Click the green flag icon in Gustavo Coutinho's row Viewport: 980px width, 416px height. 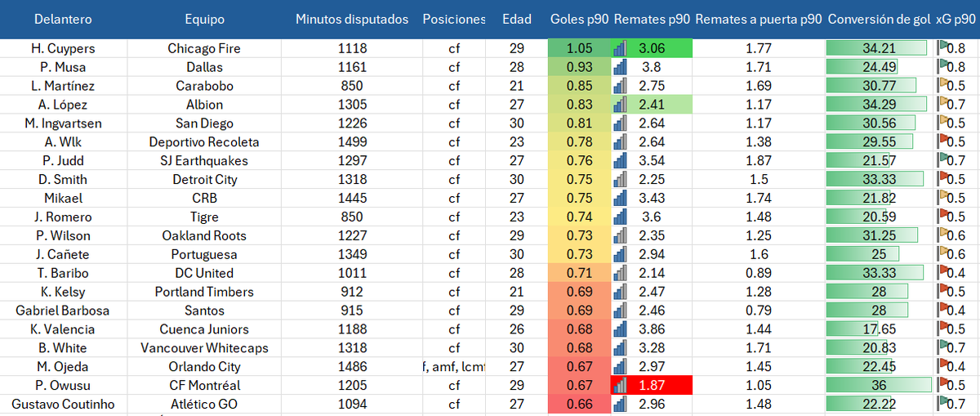pos(942,405)
